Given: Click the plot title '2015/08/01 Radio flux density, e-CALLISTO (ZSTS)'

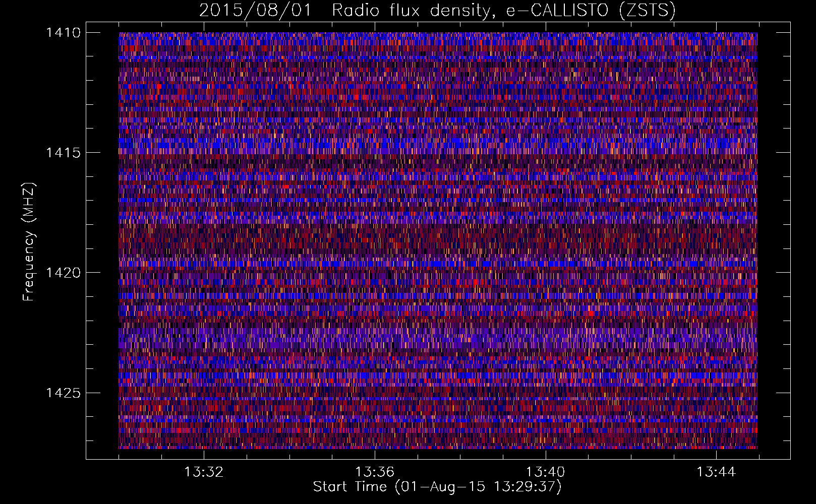Looking at the screenshot, I should [437, 11].
